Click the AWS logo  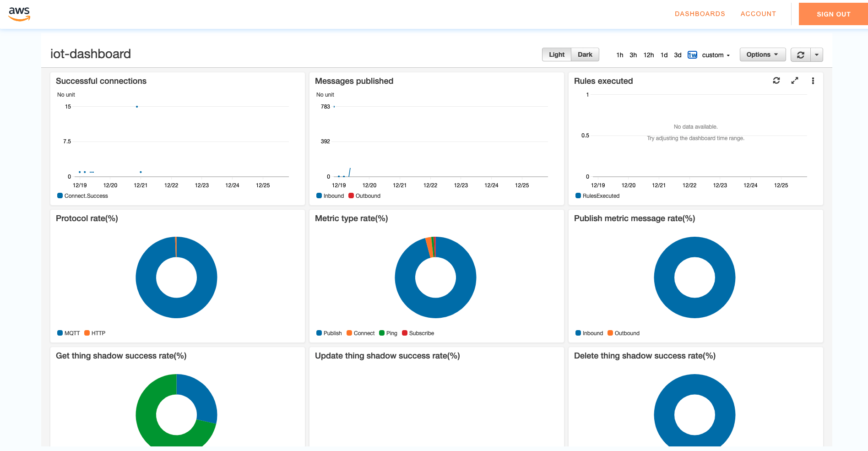point(19,14)
